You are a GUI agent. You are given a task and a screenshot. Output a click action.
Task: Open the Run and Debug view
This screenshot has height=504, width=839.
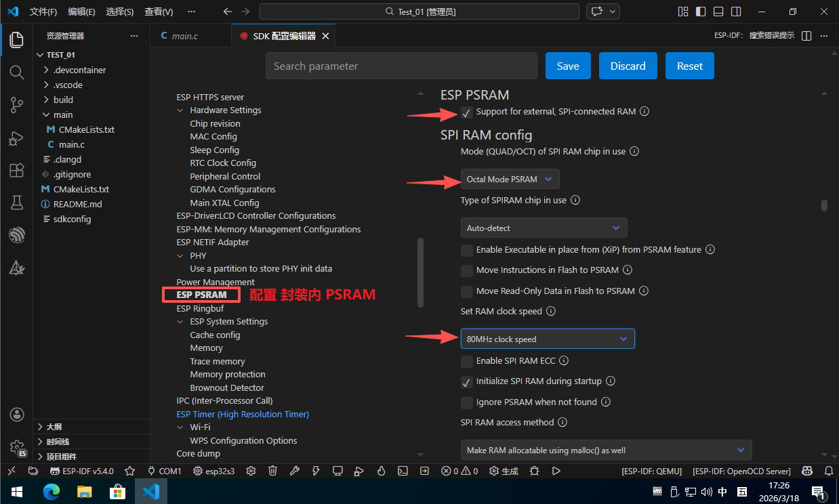click(x=17, y=138)
